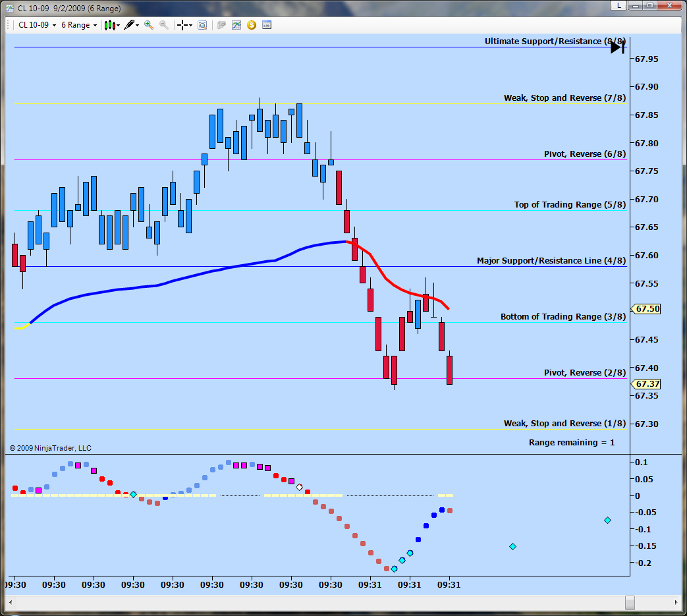Open the pencil drawing tools dropdown
Screen dimensions: 687x616
point(132,25)
